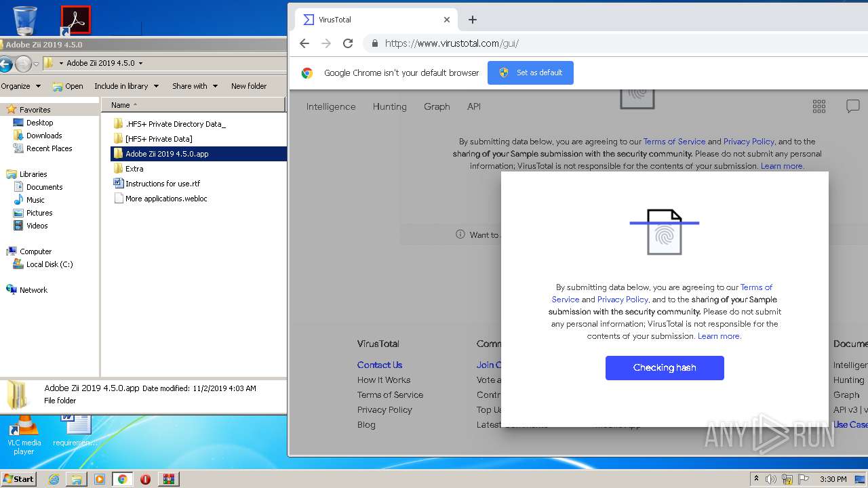Expand the Adobe Zii 2019 4.5.0 breadcrumb arrow
The height and width of the screenshot is (488, 868).
(x=140, y=63)
